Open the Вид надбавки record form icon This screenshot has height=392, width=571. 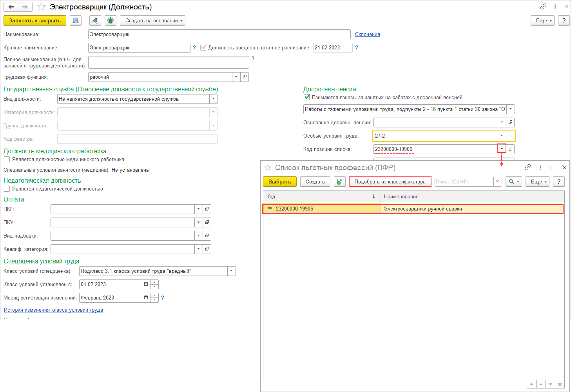click(x=207, y=236)
